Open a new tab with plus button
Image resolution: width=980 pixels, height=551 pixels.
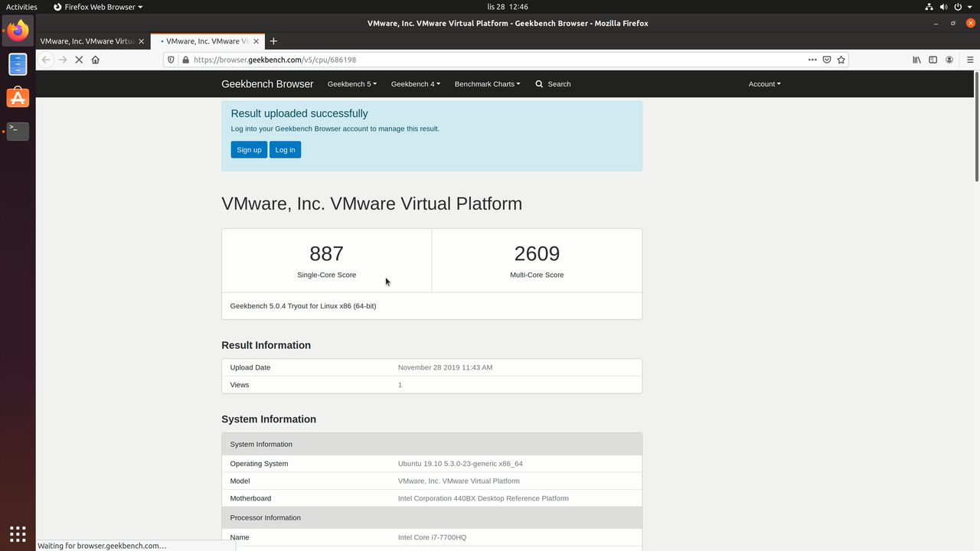coord(273,41)
